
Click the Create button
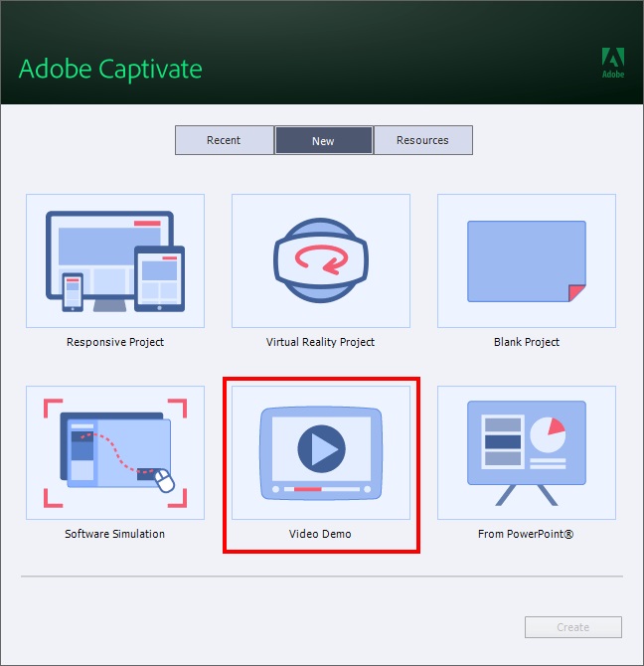pos(573,627)
